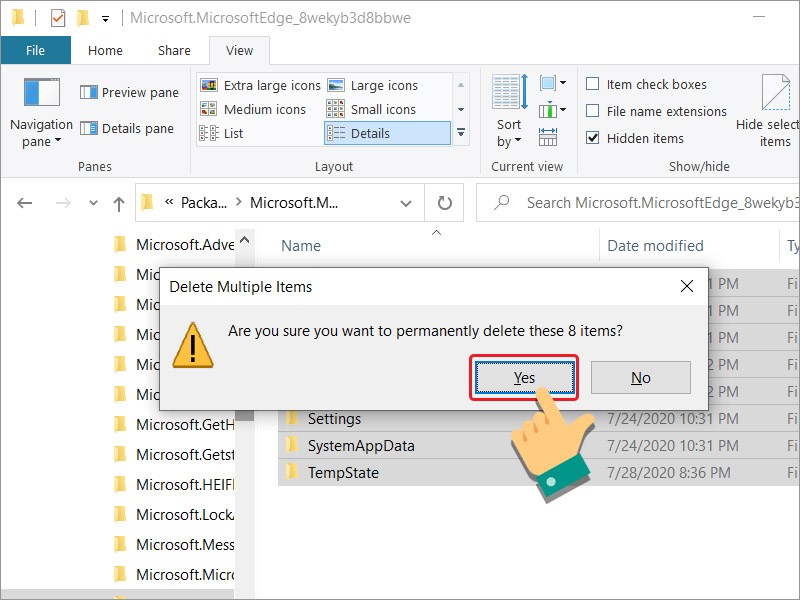Click the Microsoft.M... breadcrumb segment
This screenshot has width=800, height=600.
click(294, 203)
